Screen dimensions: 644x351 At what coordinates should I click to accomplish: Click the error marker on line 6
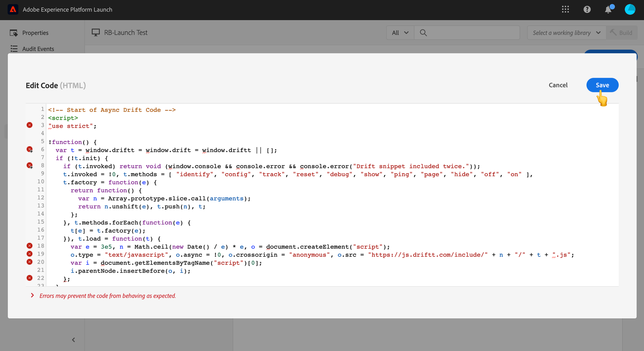tap(30, 150)
